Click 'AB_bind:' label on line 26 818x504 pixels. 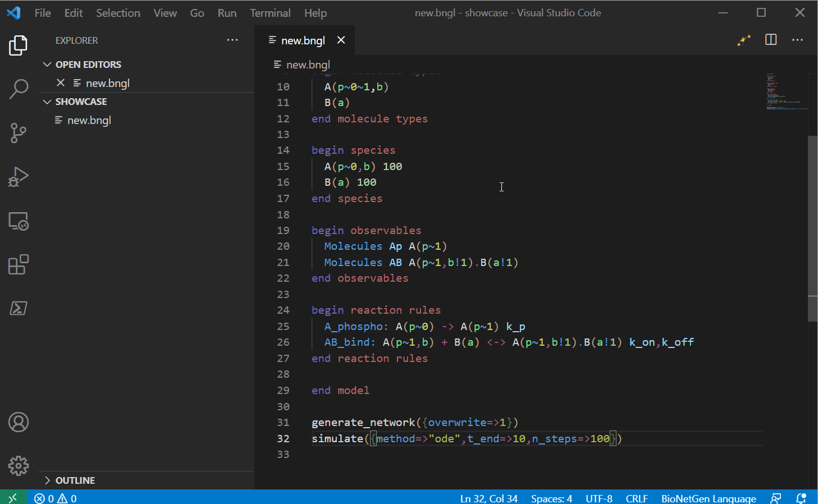[350, 342]
